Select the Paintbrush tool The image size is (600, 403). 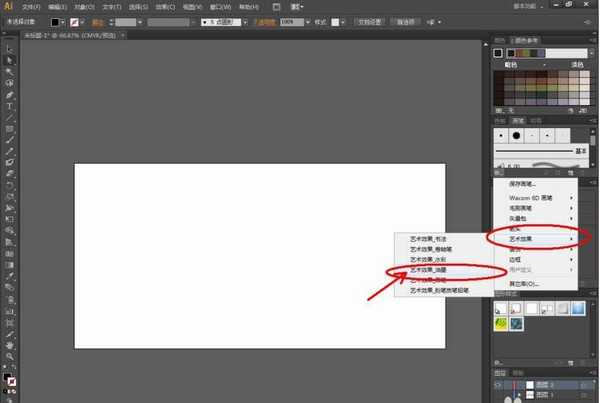tap(10, 140)
